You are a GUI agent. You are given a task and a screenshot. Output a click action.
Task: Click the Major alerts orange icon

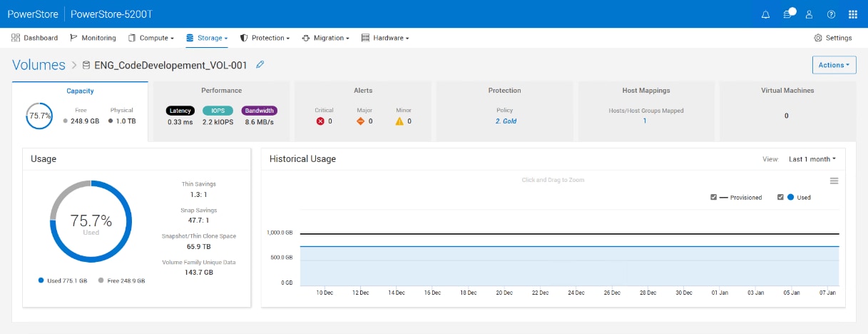click(x=360, y=121)
